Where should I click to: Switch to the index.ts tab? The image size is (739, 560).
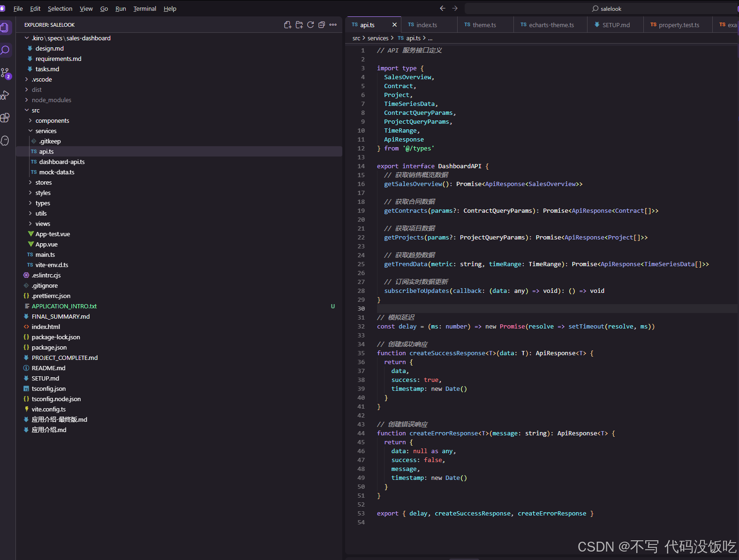(x=429, y=25)
